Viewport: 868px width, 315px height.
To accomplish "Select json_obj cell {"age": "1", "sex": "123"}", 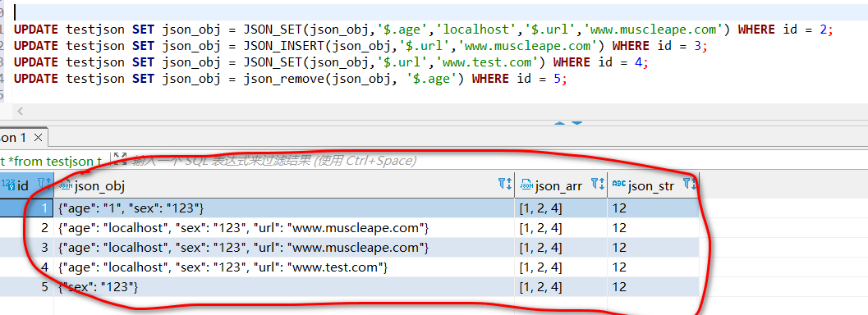I will coord(284,208).
